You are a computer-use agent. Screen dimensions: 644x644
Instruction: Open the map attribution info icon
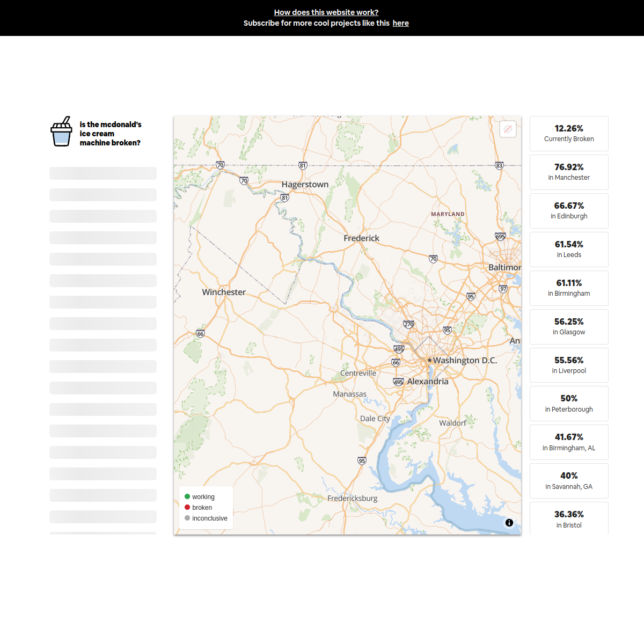pyautogui.click(x=509, y=523)
